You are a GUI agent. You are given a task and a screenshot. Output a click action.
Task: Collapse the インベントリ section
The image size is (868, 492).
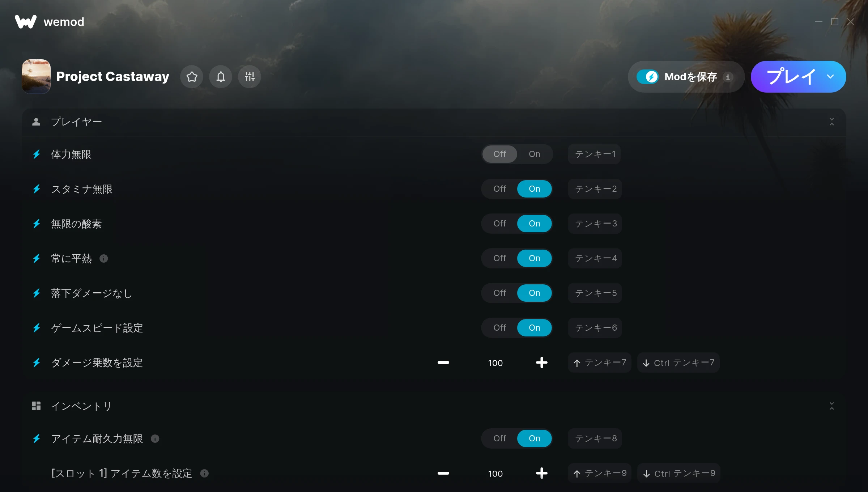coord(832,406)
